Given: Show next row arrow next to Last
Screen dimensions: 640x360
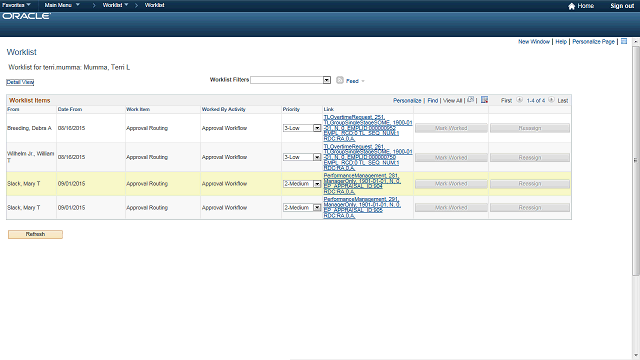Looking at the screenshot, I should pyautogui.click(x=551, y=100).
